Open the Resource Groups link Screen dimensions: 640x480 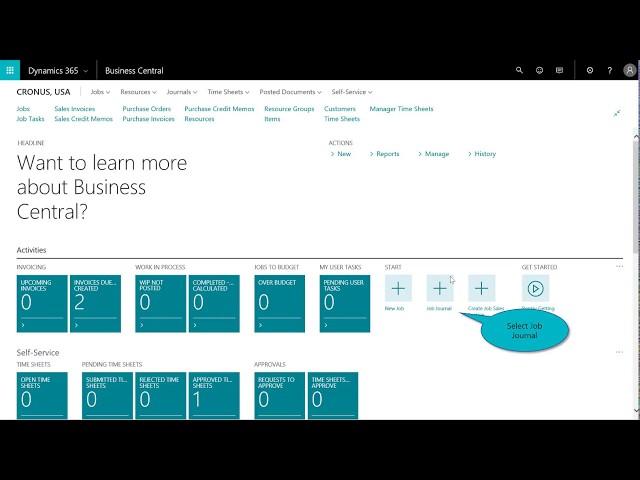tap(289, 109)
